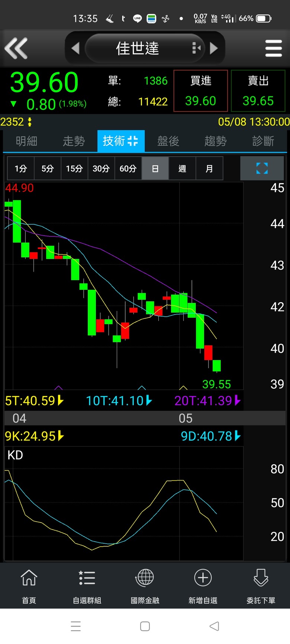Tap the yellow marker icon beside 2352

click(x=30, y=122)
